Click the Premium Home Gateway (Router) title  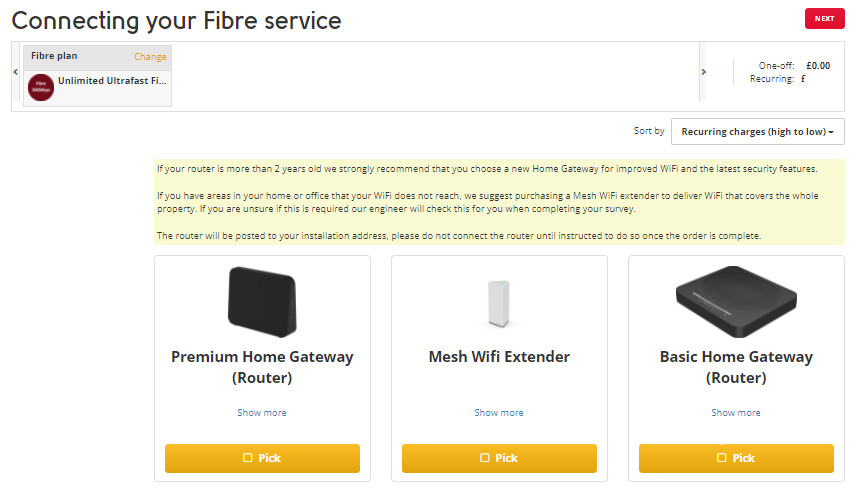click(262, 367)
